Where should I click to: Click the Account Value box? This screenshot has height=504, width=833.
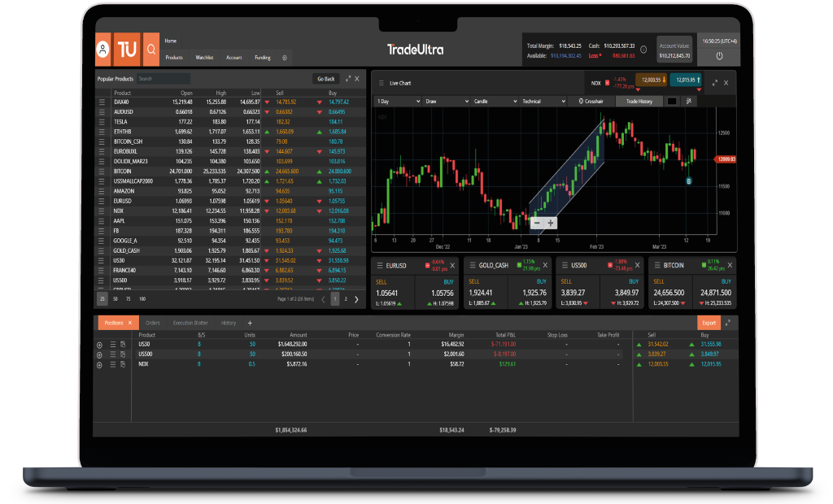pos(674,50)
